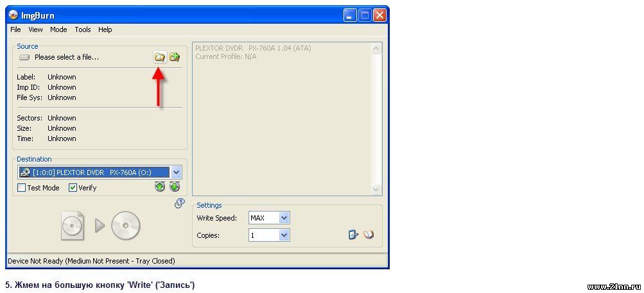Open the File menu
The image size is (644, 293).
pyautogui.click(x=15, y=29)
